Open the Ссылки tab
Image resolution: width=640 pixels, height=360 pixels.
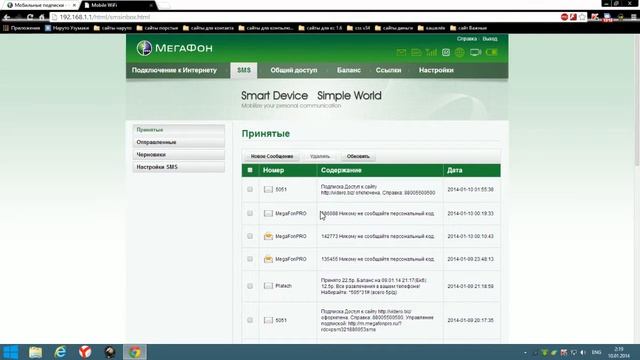point(388,70)
